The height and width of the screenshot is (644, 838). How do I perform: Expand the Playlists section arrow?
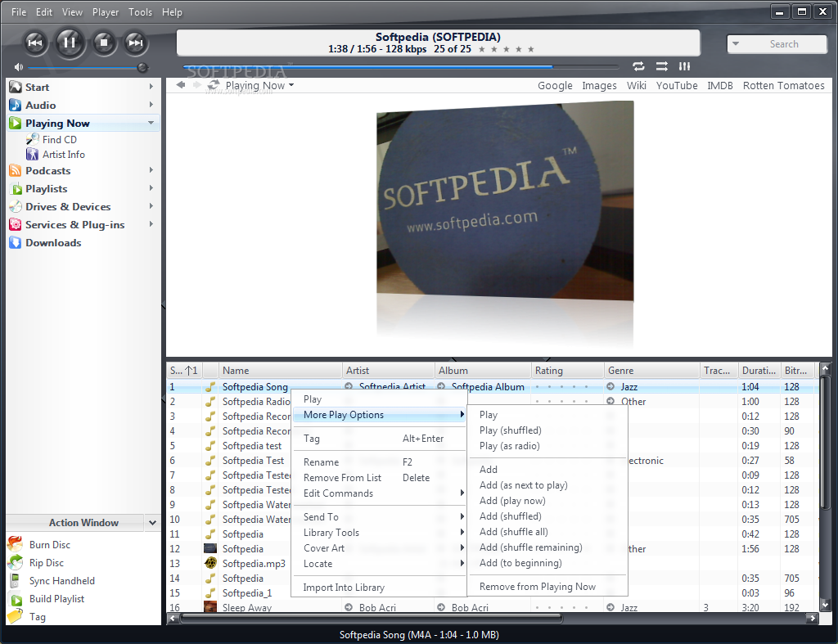tap(151, 188)
